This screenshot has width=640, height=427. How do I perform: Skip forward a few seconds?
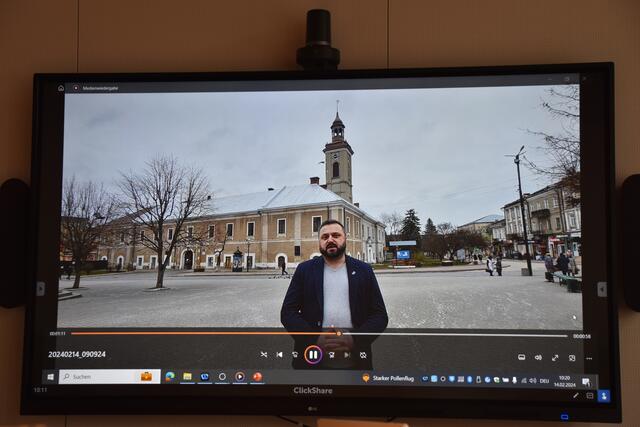(x=331, y=355)
